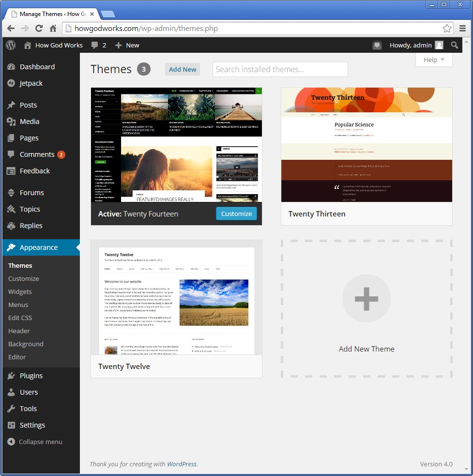Click the Dashboard gauge icon
This screenshot has width=473, height=476.
(x=11, y=67)
